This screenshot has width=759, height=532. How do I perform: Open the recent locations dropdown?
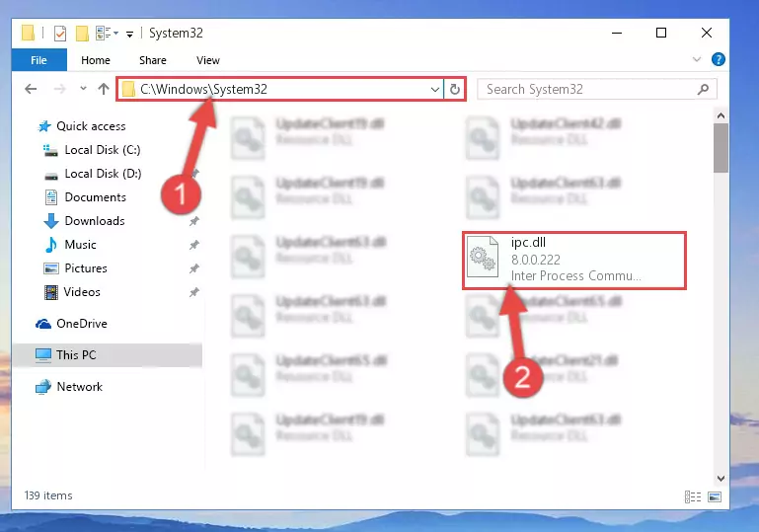click(83, 89)
